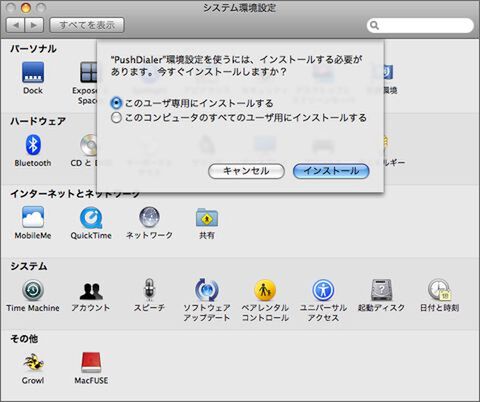Click the orange minimize window button
Screen dimensions: 480x402
point(26,8)
